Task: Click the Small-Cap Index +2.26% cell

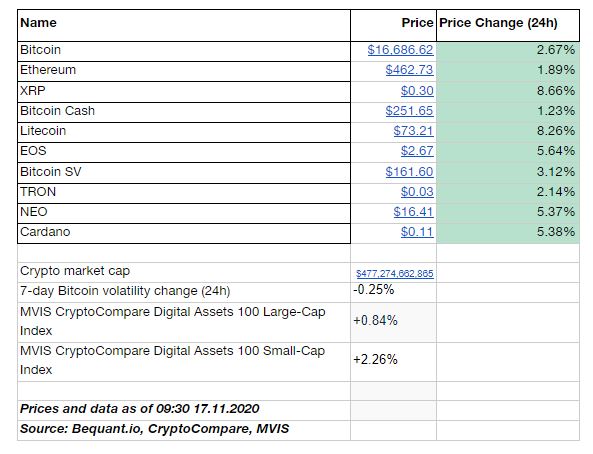Action: point(393,362)
